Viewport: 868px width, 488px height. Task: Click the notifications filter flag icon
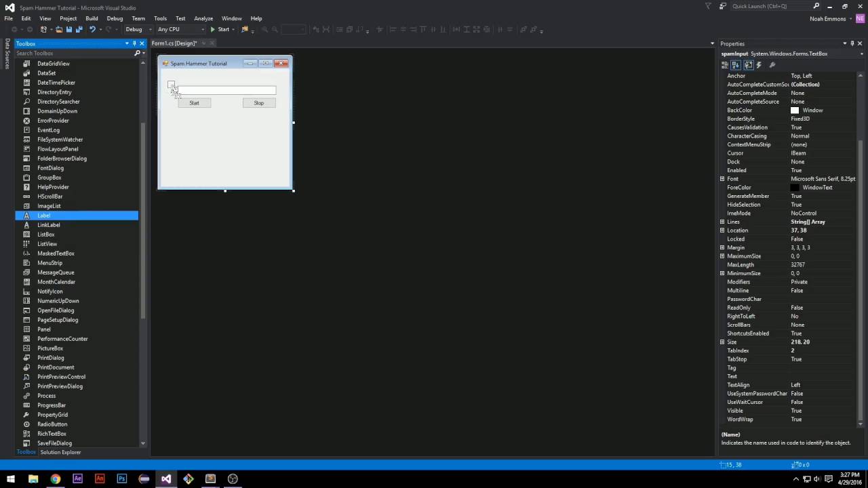pos(709,6)
